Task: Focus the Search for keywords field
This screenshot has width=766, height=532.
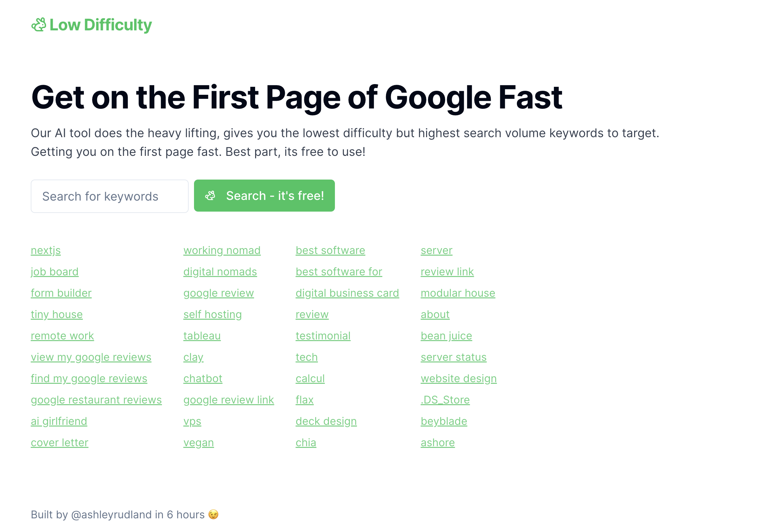Action: pyautogui.click(x=110, y=196)
